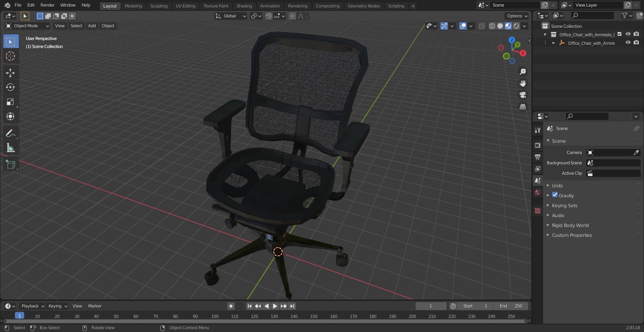The width and height of the screenshot is (644, 332).
Task: Jump to the timeline end frame
Action: click(292, 306)
